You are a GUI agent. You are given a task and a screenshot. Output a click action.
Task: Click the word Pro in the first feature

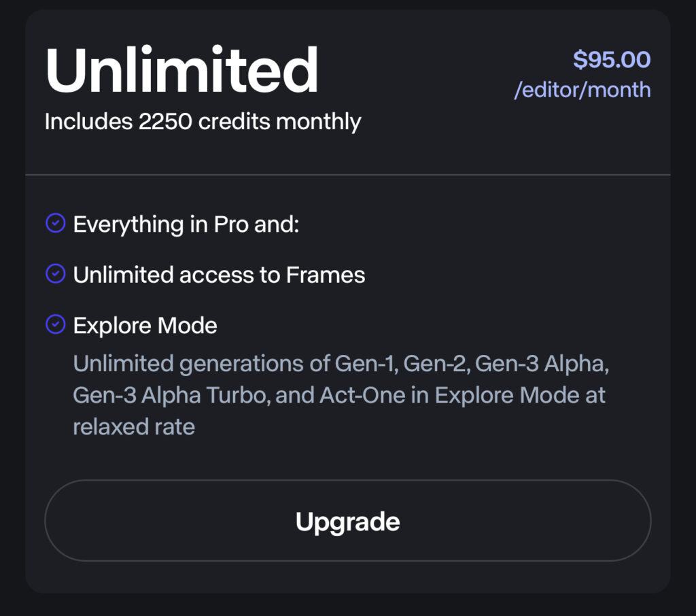pyautogui.click(x=231, y=224)
